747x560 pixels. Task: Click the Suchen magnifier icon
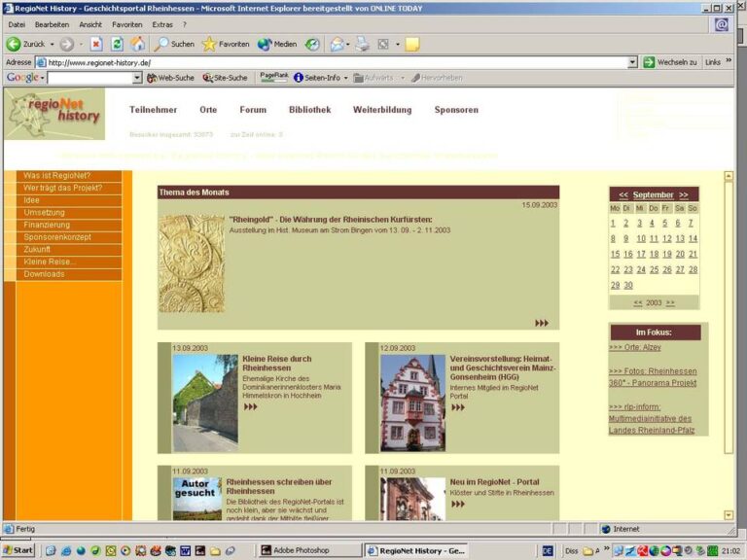161,45
